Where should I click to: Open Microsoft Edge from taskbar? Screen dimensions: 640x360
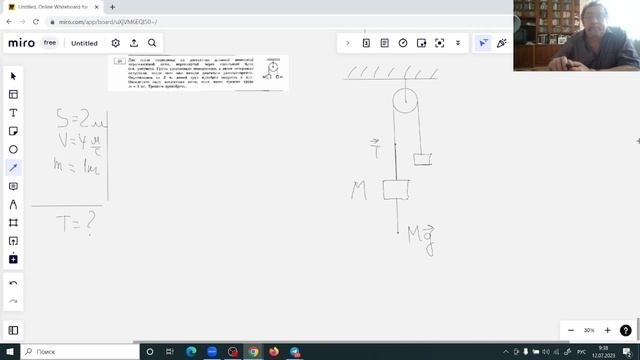click(x=191, y=351)
